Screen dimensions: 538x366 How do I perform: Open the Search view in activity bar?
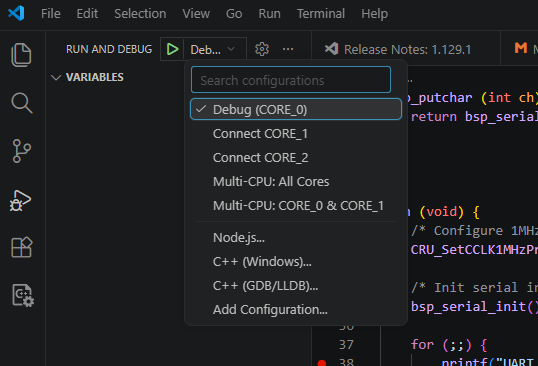click(x=22, y=103)
